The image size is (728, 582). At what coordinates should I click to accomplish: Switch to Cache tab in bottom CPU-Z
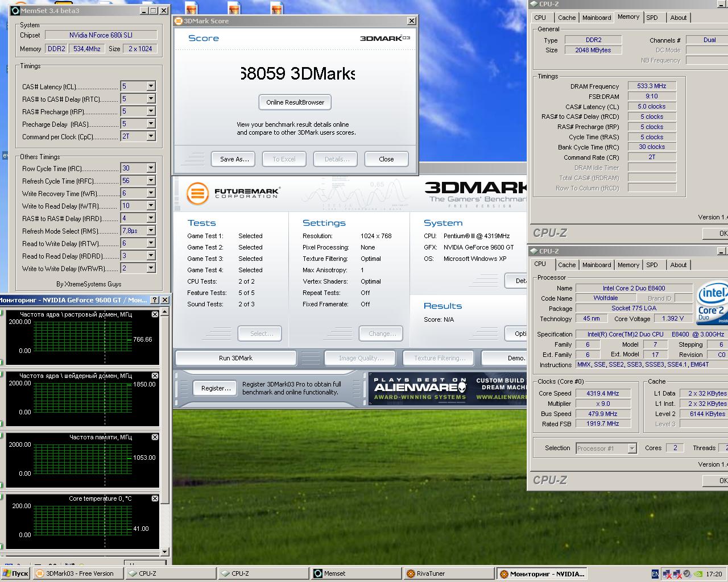pos(566,265)
